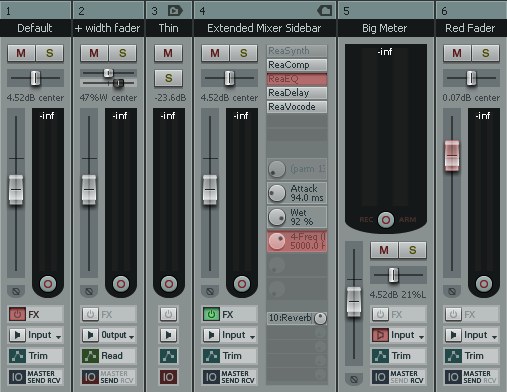Open Read automation mode on width fader track
Image resolution: width=507 pixels, height=392 pixels.
coord(118,356)
